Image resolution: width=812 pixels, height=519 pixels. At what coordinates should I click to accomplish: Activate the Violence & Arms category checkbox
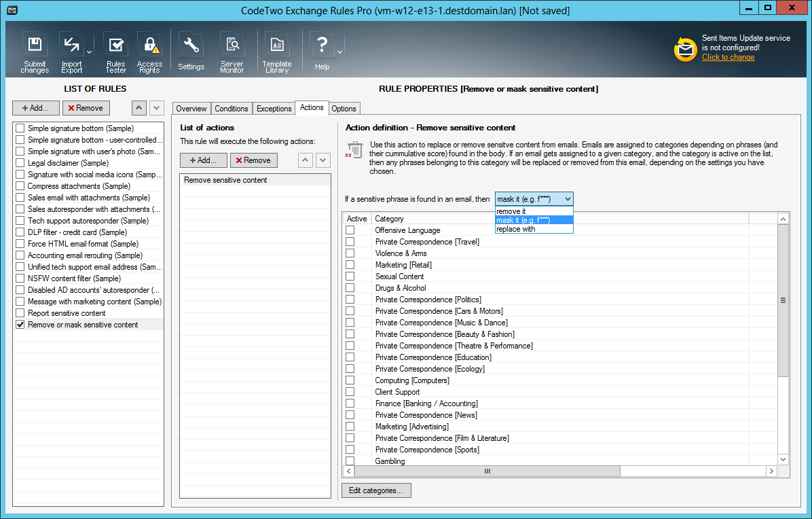(350, 253)
